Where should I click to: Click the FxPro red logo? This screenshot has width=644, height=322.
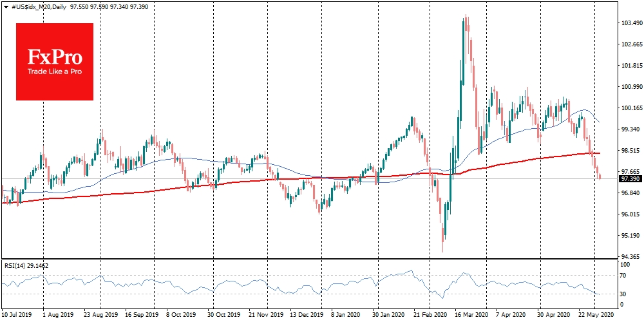tap(55, 62)
